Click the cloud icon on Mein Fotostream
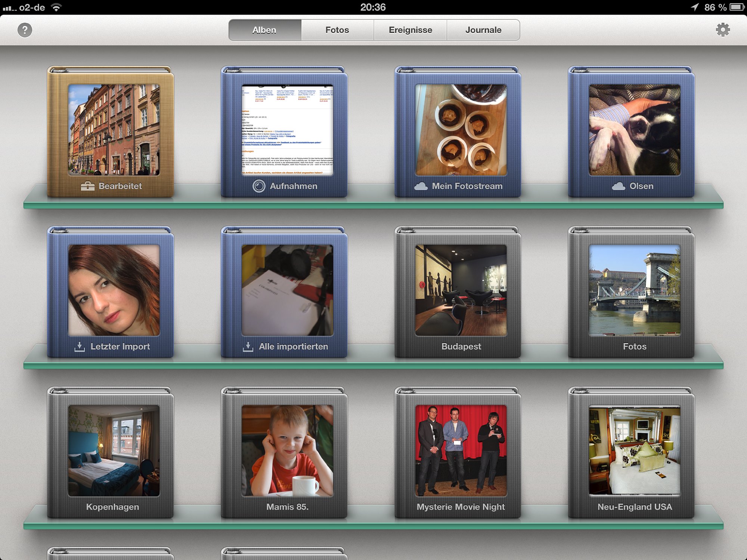Viewport: 747px width, 560px height. tap(421, 186)
